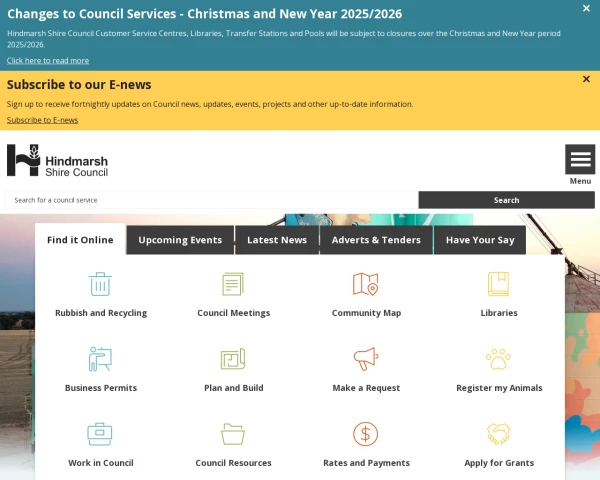Switch to the Latest News tab

coord(277,240)
